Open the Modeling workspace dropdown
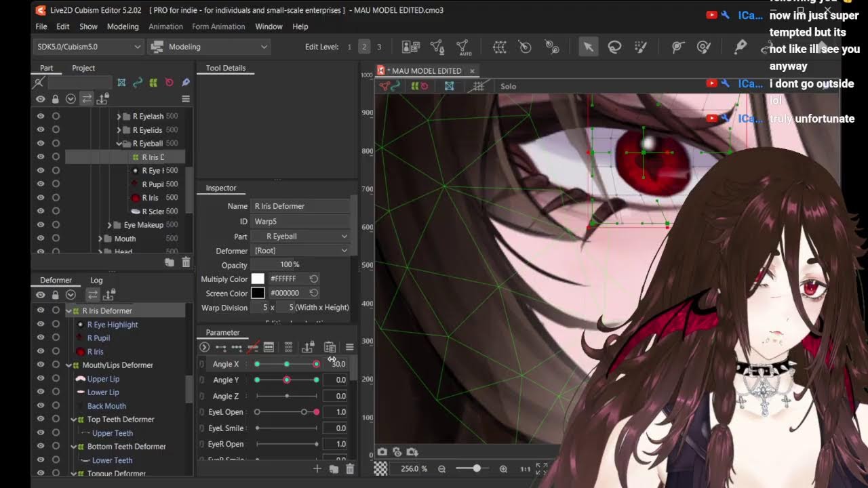Image resolution: width=868 pixels, height=488 pixels. pos(209,47)
